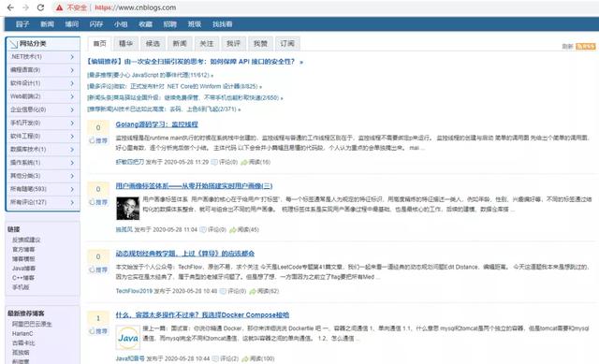Screen dimensions: 599x364
Task: Expand the 数据库技术(1) category arrow
Action: point(72,150)
